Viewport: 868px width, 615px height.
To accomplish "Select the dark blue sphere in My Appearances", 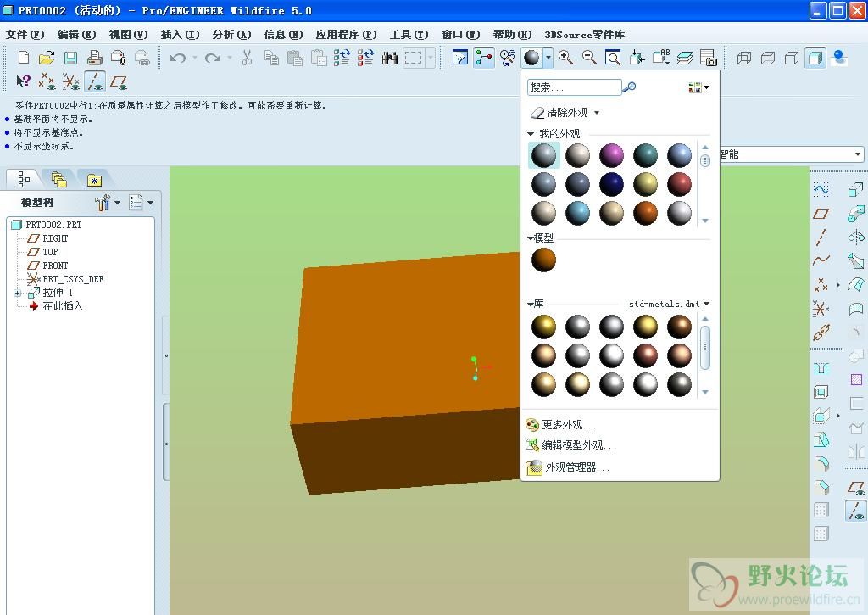I will point(611,185).
